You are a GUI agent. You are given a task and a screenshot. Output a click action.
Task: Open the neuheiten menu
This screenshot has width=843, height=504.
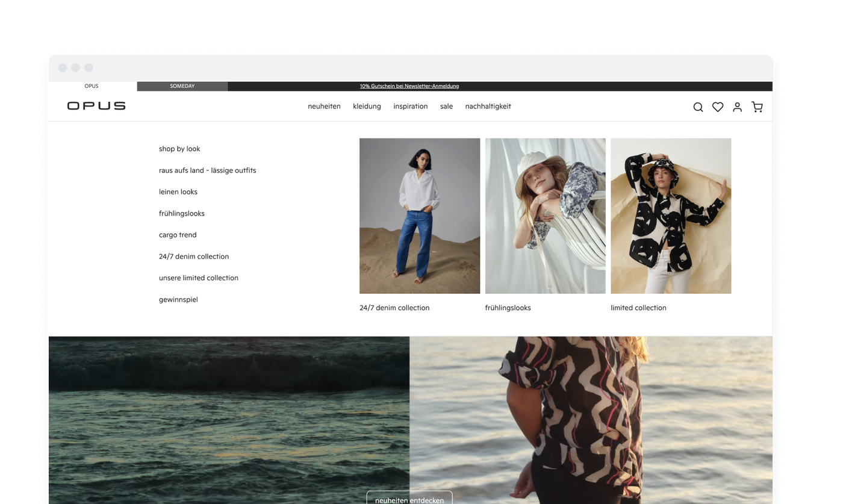[x=324, y=106]
